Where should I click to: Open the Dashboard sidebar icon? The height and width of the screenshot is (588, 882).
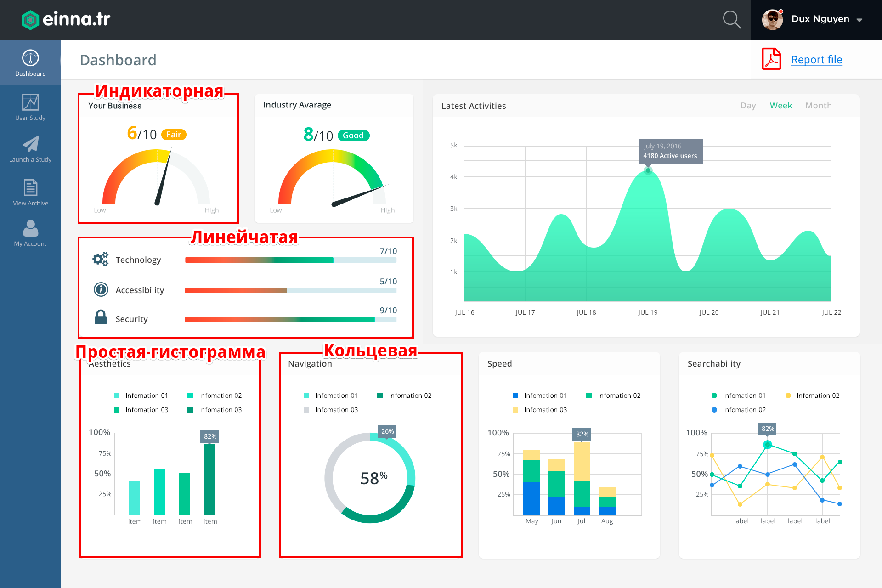(30, 58)
